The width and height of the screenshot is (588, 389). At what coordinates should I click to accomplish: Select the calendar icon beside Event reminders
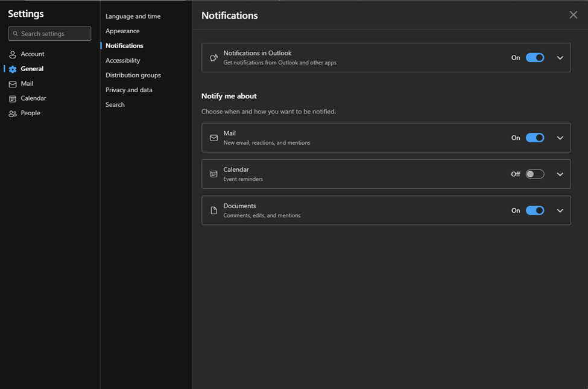click(213, 174)
